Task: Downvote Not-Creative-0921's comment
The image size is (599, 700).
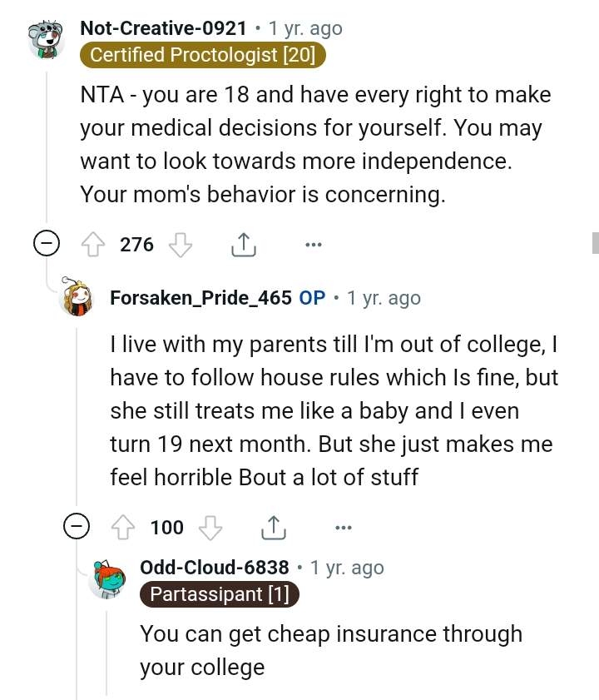Action: pos(182,244)
